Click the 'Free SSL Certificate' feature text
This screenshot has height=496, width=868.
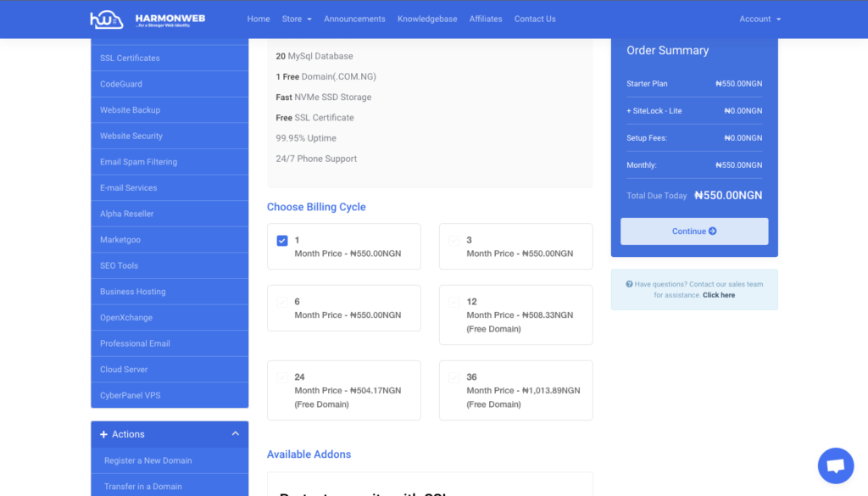click(315, 118)
